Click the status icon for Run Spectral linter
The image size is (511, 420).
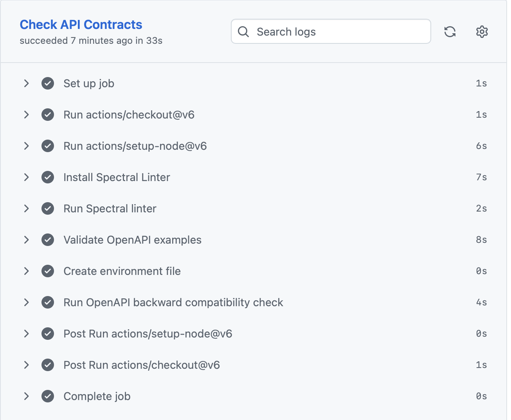click(x=47, y=208)
